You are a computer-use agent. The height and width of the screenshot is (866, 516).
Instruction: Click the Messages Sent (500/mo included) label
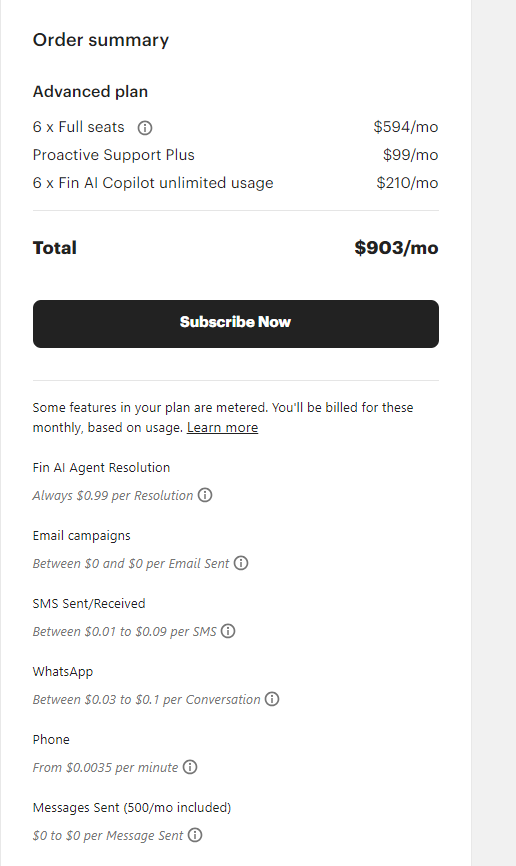[132, 807]
